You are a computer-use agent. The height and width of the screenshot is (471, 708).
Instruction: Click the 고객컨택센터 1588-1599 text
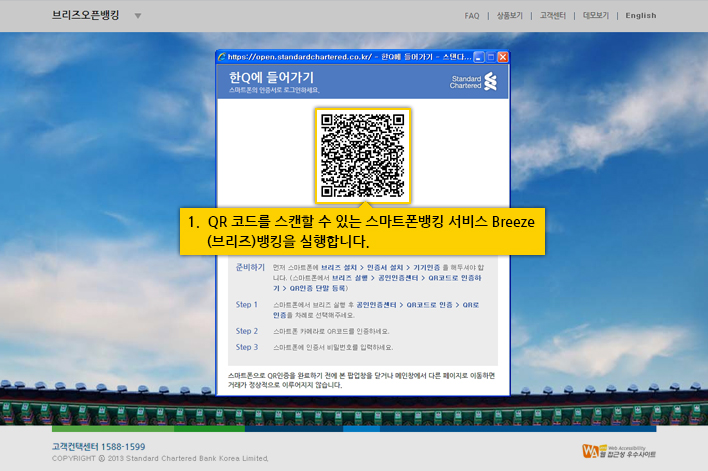coord(98,447)
